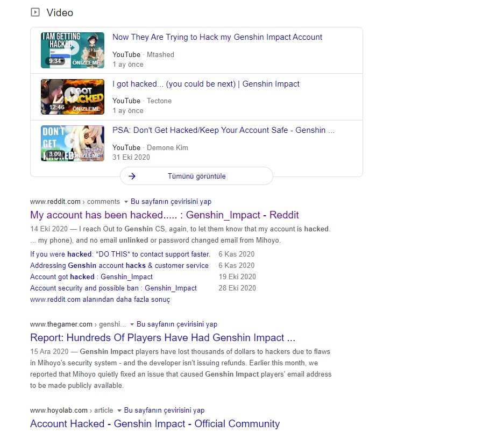Open the 'I AM GETTING HACKED' video thumbnail
Screen dimensions: 504x432
73,50
